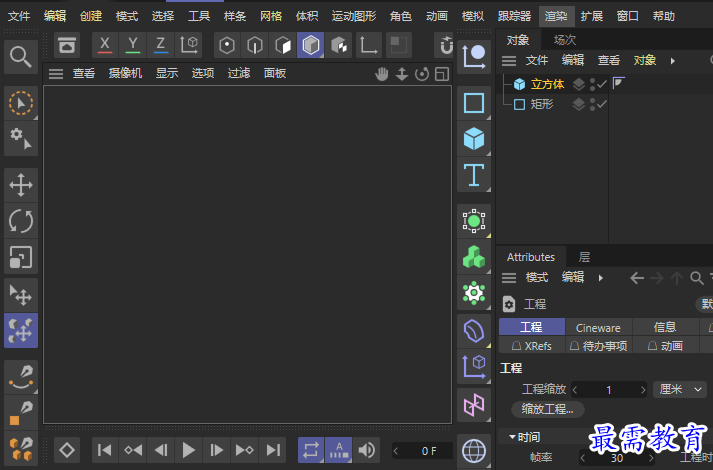Click the green gear effector icon
The width and height of the screenshot is (713, 470).
(474, 293)
